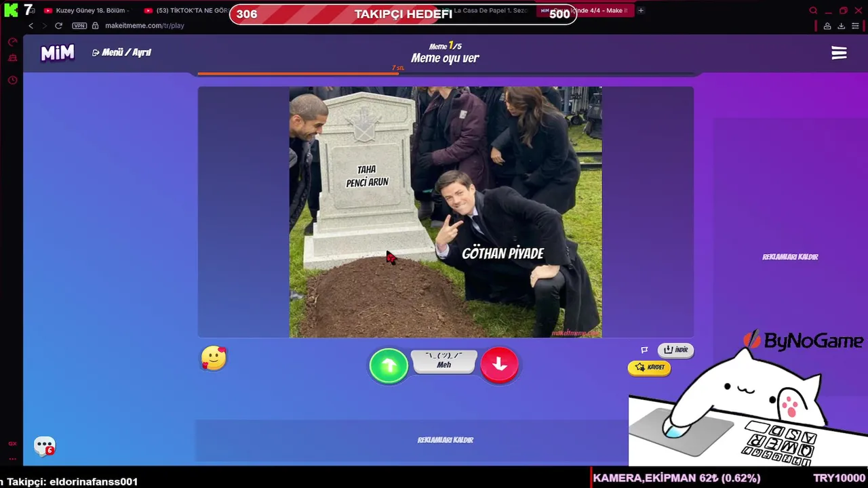This screenshot has height=488, width=868.
Task: Downvote the meme with the red arrow
Action: coord(500,365)
